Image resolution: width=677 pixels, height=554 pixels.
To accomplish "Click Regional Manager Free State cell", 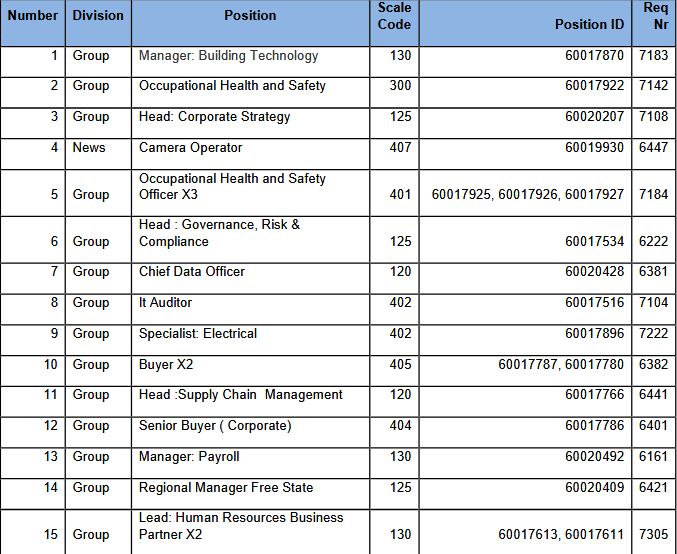I will click(x=250, y=494).
